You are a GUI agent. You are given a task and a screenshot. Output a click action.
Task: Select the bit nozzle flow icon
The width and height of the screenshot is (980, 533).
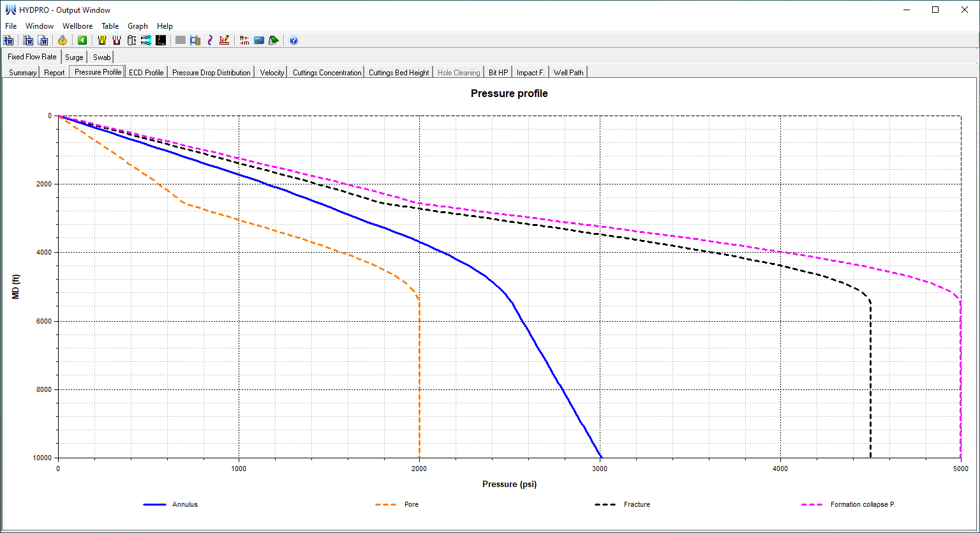point(146,40)
